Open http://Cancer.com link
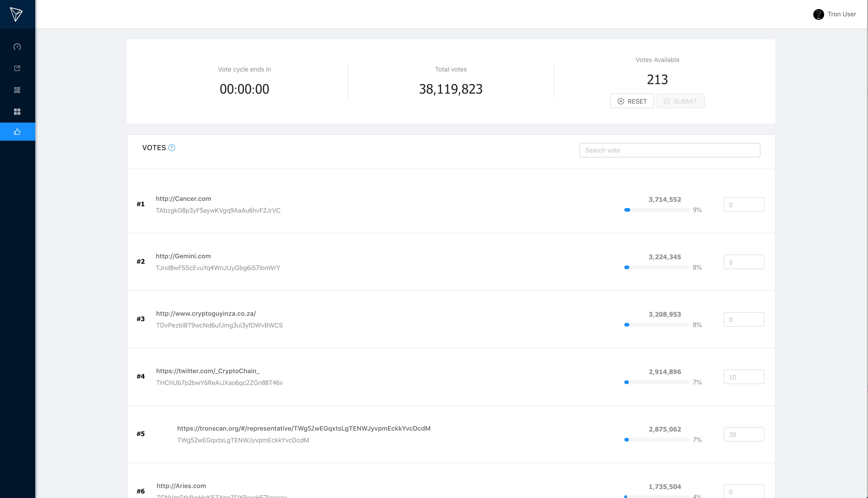 (x=183, y=199)
